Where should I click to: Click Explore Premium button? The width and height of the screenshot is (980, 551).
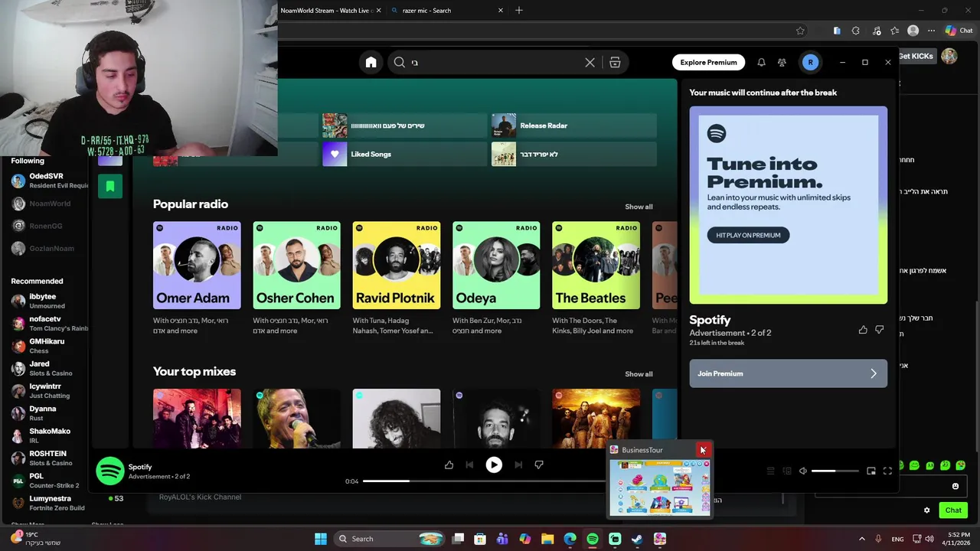(708, 63)
